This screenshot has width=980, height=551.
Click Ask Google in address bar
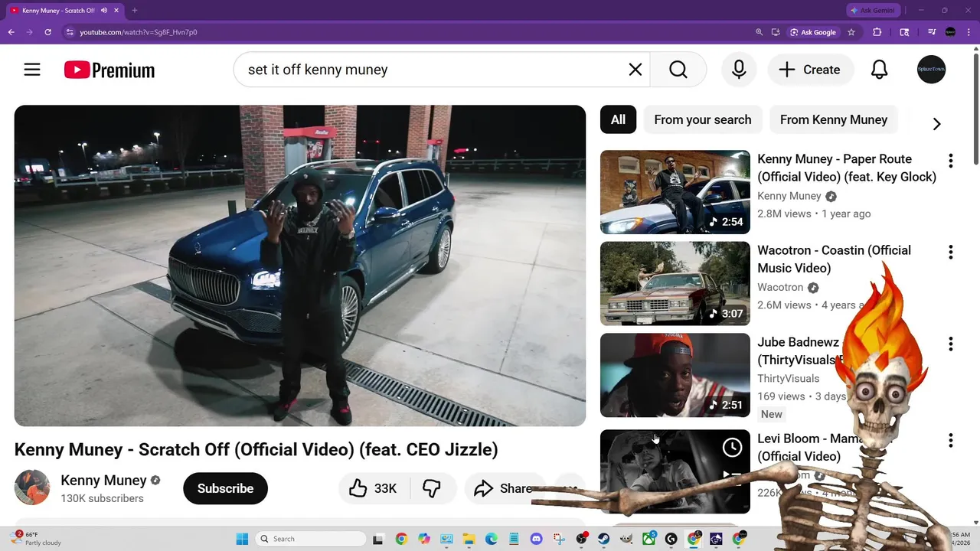[x=813, y=32]
